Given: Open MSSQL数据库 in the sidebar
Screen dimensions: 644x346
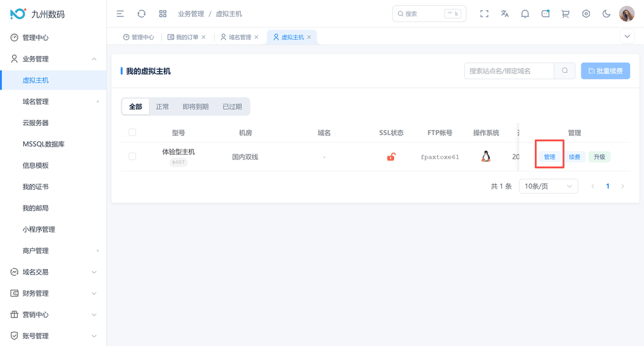Looking at the screenshot, I should [54, 144].
